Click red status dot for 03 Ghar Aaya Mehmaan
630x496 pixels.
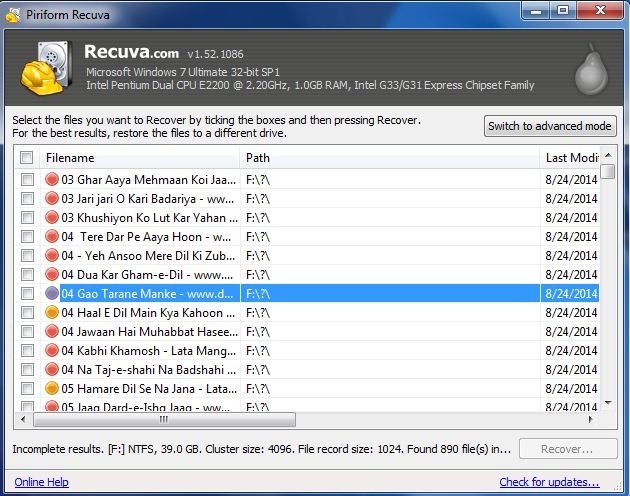coord(52,179)
